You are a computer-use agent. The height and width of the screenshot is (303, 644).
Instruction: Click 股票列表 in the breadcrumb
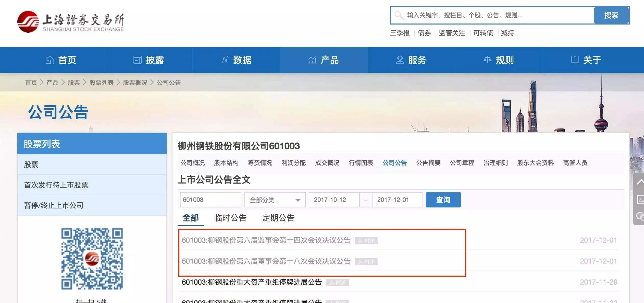(101, 83)
